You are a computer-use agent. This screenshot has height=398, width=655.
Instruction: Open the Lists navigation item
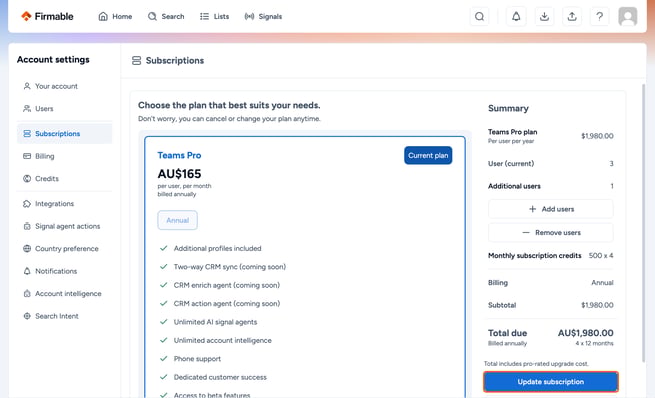coord(215,16)
